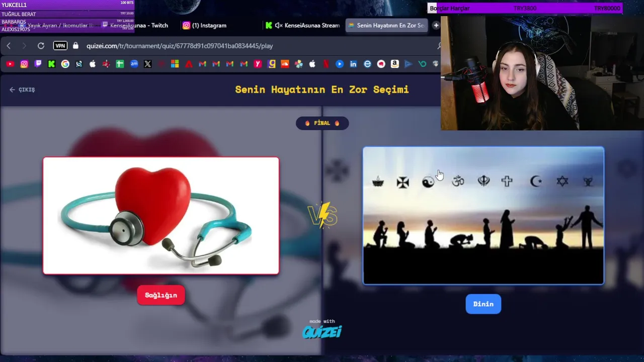644x362 pixels.
Task: Open the blue paper-plane arrow bookmark
Action: point(408,64)
